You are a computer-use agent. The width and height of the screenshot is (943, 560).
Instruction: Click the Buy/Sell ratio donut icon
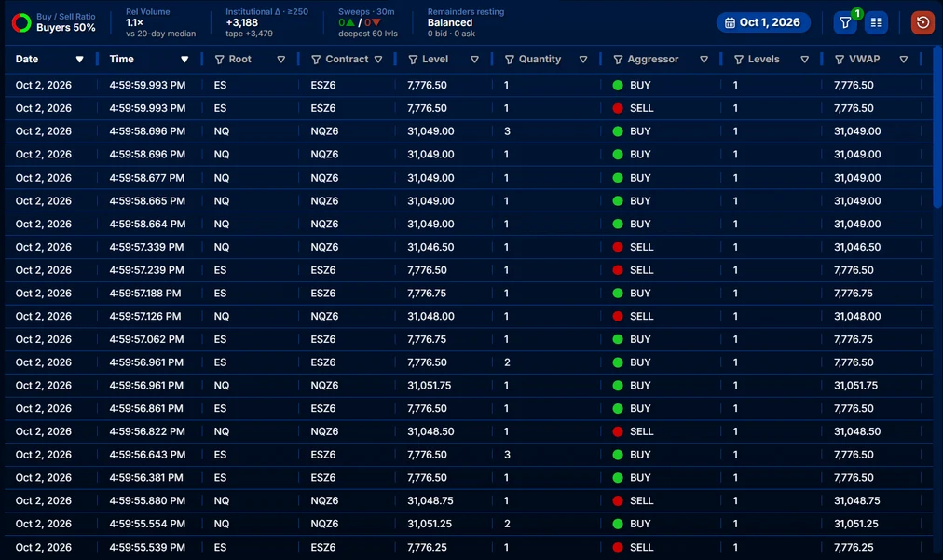coord(21,23)
